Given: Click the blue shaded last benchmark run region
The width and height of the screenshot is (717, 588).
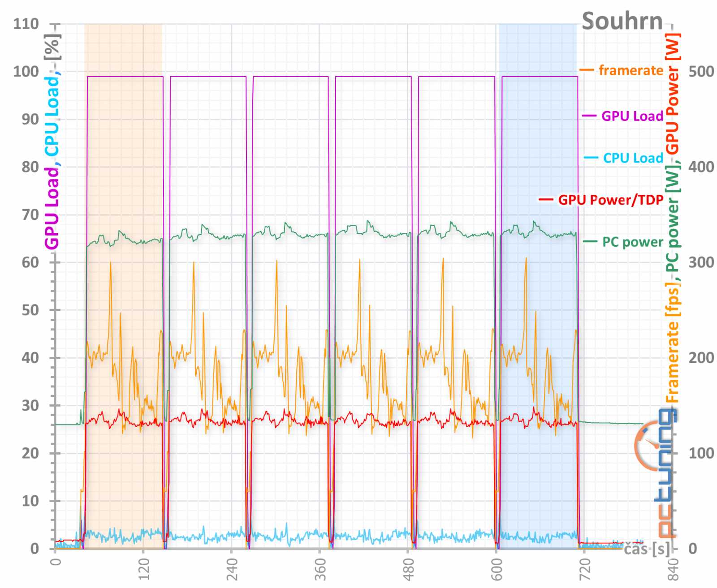Looking at the screenshot, I should [538, 287].
